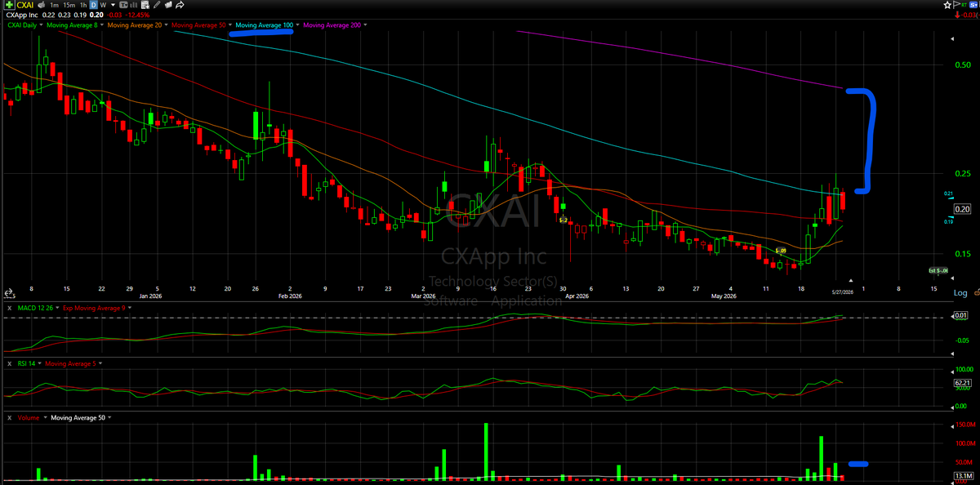This screenshot has width=980, height=485.
Task: Toggle the Log scale button
Action: coord(960,292)
